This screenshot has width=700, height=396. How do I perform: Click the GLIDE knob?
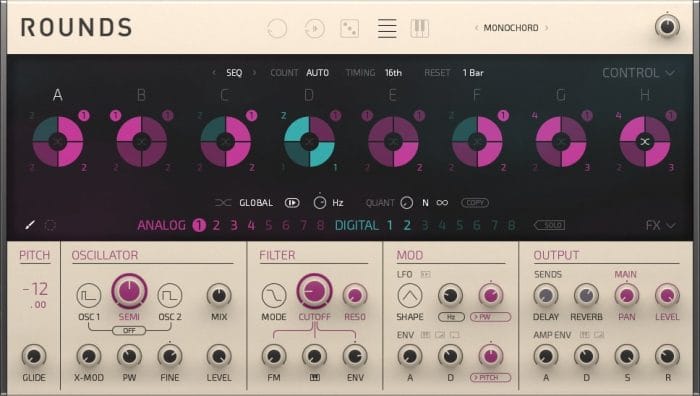click(x=34, y=356)
